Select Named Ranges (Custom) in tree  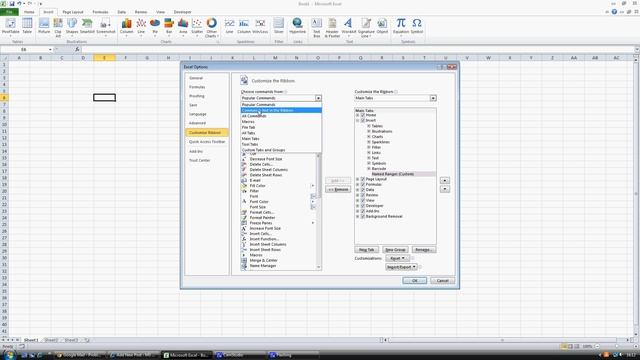pyautogui.click(x=393, y=174)
